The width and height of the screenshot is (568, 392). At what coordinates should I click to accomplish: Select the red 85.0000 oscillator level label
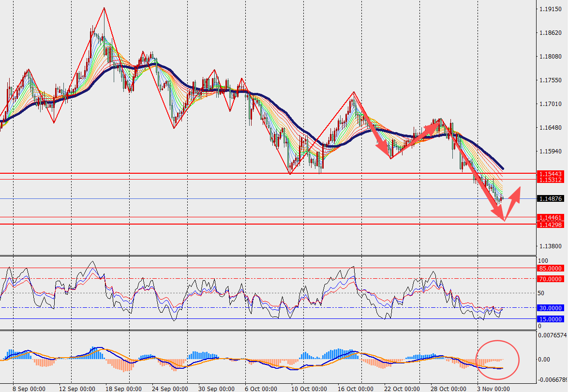(x=552, y=268)
